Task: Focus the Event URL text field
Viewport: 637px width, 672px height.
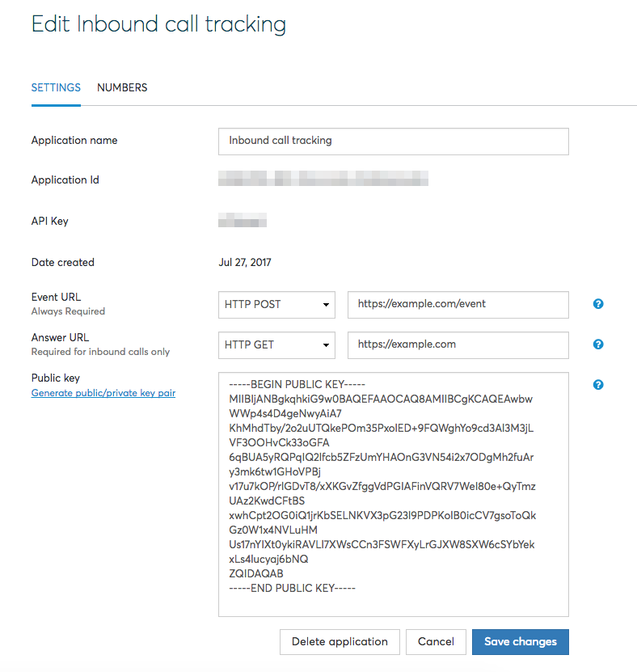Action: click(x=458, y=305)
